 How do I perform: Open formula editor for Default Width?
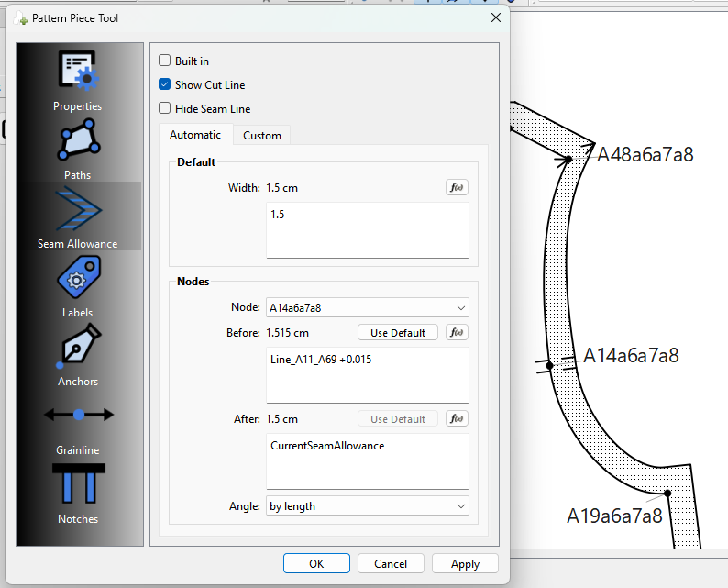click(457, 188)
